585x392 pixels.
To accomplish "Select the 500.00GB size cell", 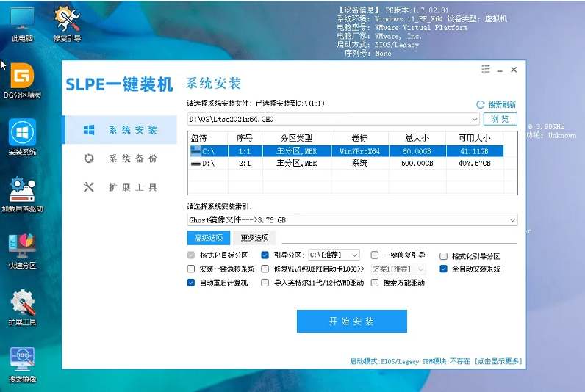I will [x=417, y=163].
